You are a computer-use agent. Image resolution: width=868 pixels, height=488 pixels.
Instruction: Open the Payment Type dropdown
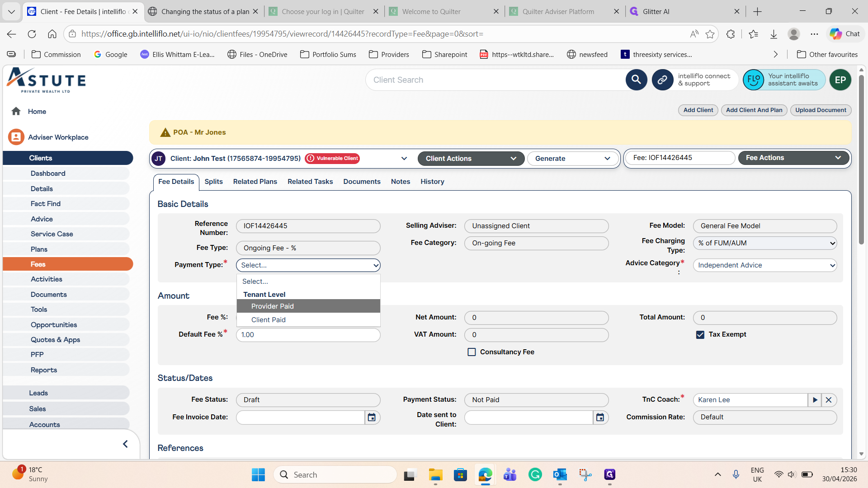pos(308,265)
